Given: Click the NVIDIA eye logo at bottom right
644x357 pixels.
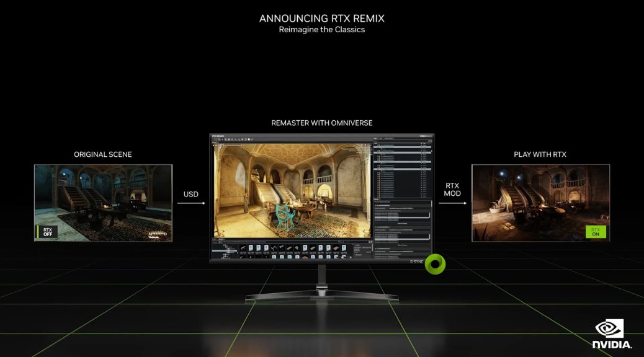Looking at the screenshot, I should click(x=610, y=329).
